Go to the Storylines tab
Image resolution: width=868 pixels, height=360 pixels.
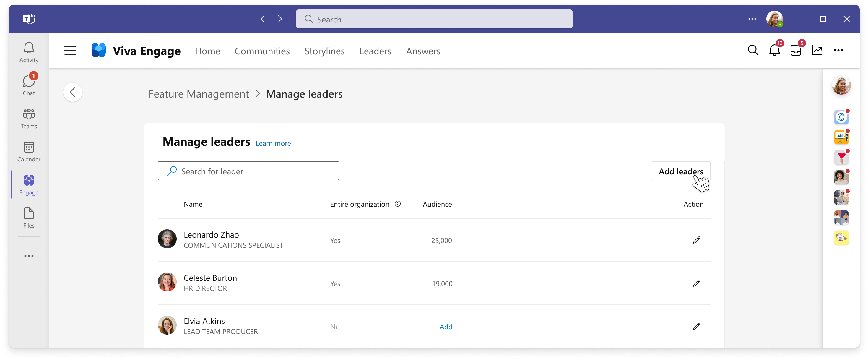tap(324, 51)
